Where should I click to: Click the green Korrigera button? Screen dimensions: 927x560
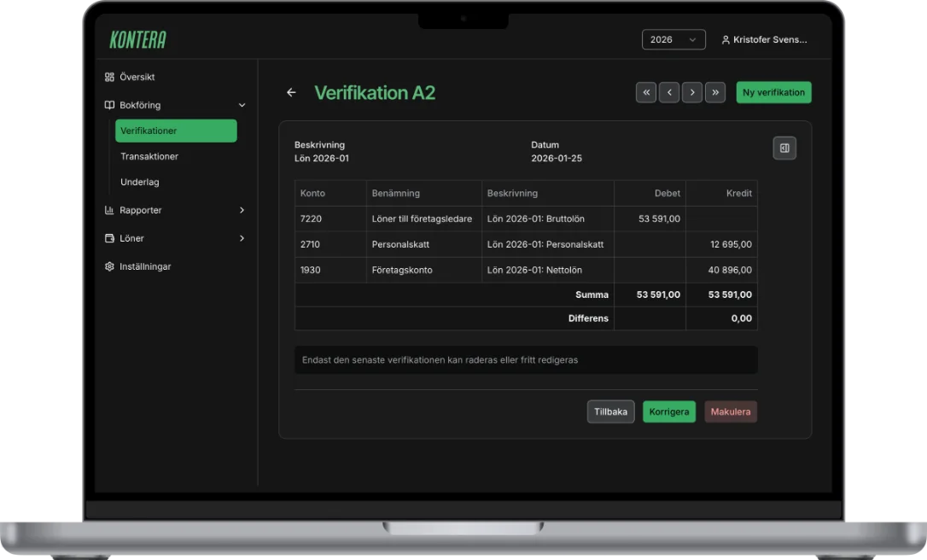(x=668, y=411)
